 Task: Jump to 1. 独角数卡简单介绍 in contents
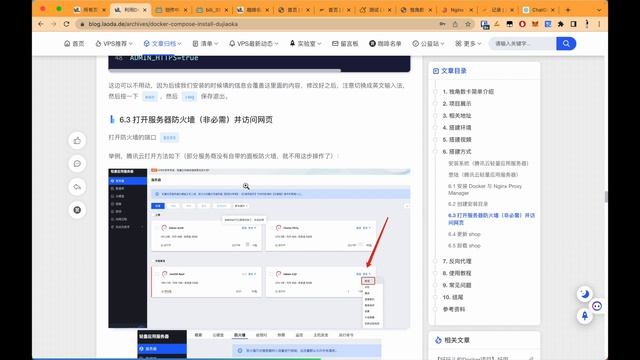point(468,92)
